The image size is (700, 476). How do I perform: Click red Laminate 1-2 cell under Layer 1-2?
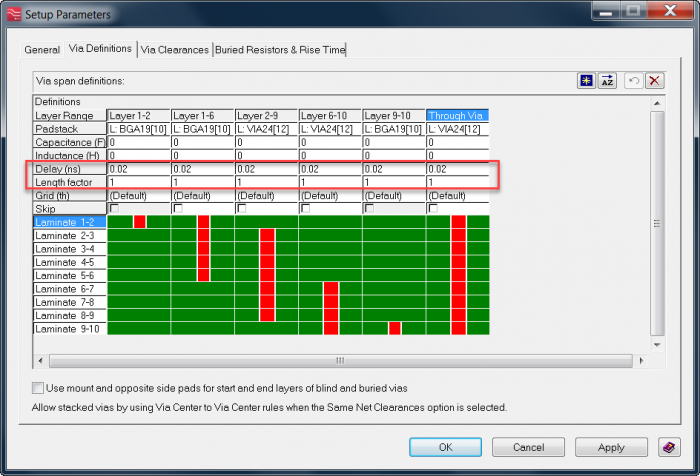140,221
